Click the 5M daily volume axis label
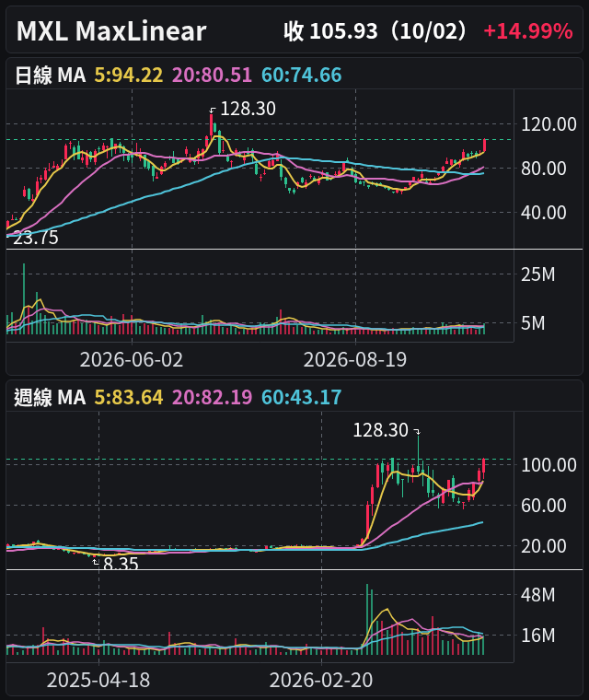The height and width of the screenshot is (700, 589). coord(533,322)
